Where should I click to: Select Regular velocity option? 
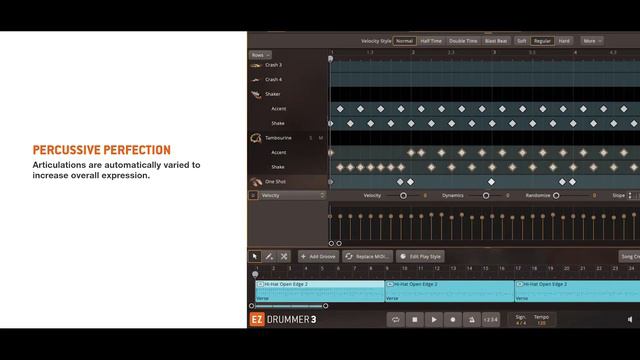coord(542,41)
